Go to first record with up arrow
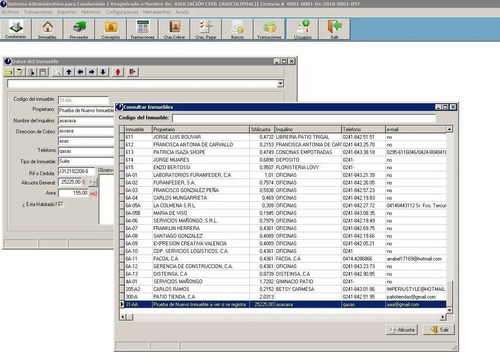Image resolution: width=500 pixels, height=360 pixels. tap(69, 72)
